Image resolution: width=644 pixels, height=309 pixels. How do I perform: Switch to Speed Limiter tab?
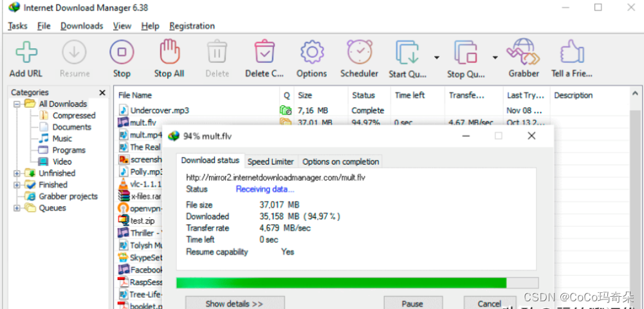271,162
